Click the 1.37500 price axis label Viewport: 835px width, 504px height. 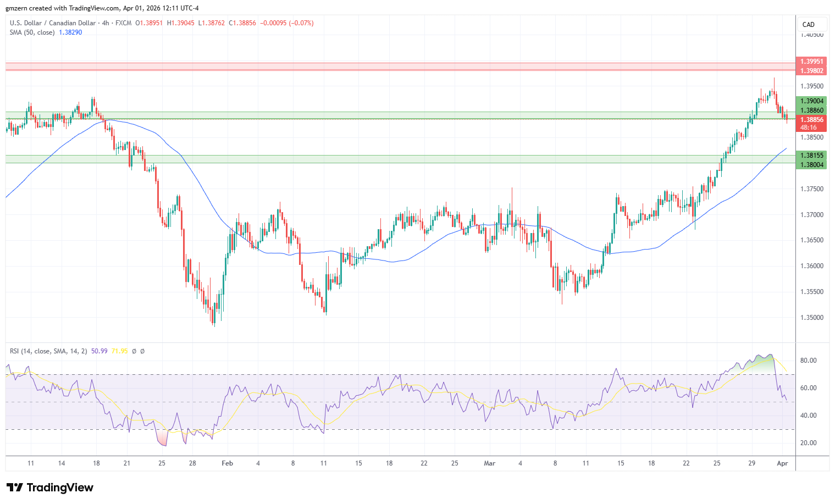click(x=812, y=189)
